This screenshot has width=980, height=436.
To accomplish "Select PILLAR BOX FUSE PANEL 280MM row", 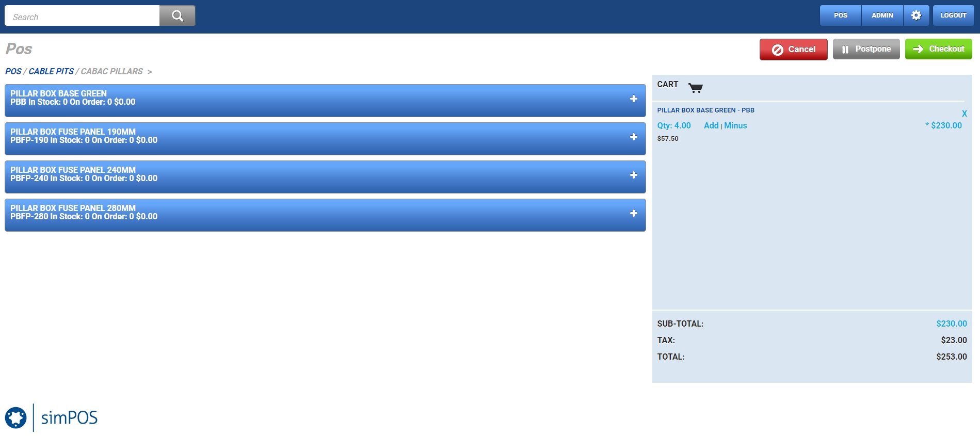I will point(325,215).
